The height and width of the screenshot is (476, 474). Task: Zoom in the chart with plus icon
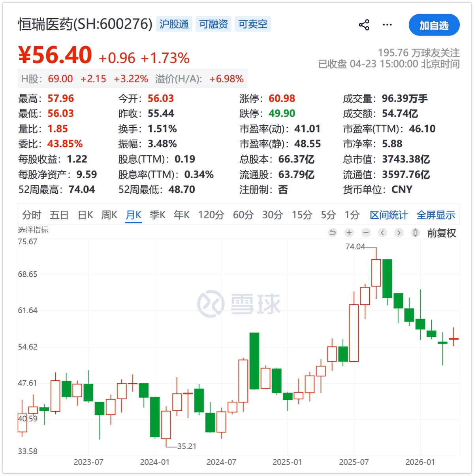349,232
